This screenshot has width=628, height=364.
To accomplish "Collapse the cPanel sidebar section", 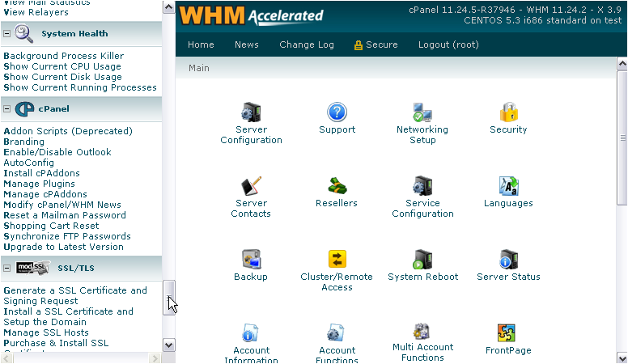I will pyautogui.click(x=6, y=108).
